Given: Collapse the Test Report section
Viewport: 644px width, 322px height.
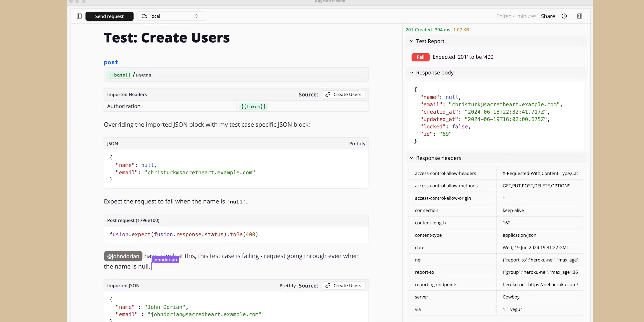Looking at the screenshot, I should (x=411, y=41).
